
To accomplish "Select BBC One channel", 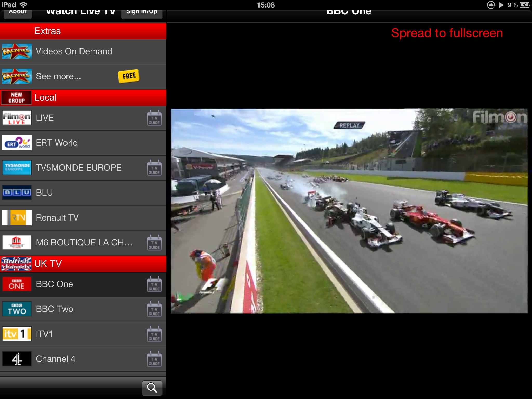I will (83, 284).
